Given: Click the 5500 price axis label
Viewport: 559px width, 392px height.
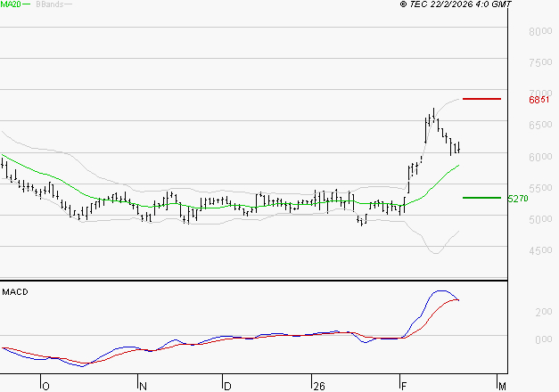Looking at the screenshot, I should pos(540,188).
